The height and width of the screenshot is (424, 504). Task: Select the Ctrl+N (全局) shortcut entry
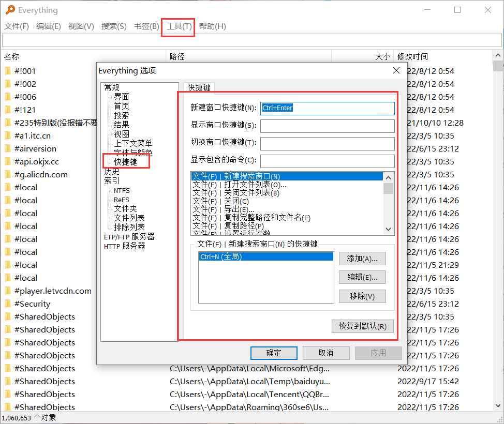pyautogui.click(x=266, y=256)
